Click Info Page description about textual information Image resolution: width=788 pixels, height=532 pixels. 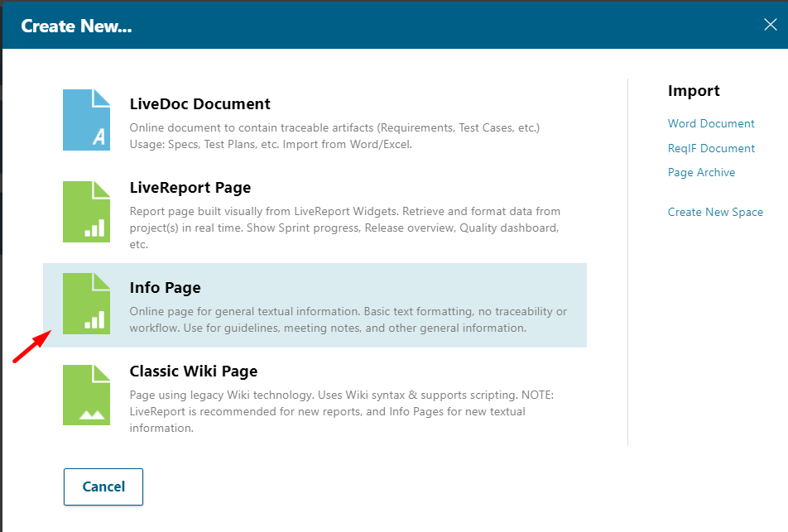348,319
